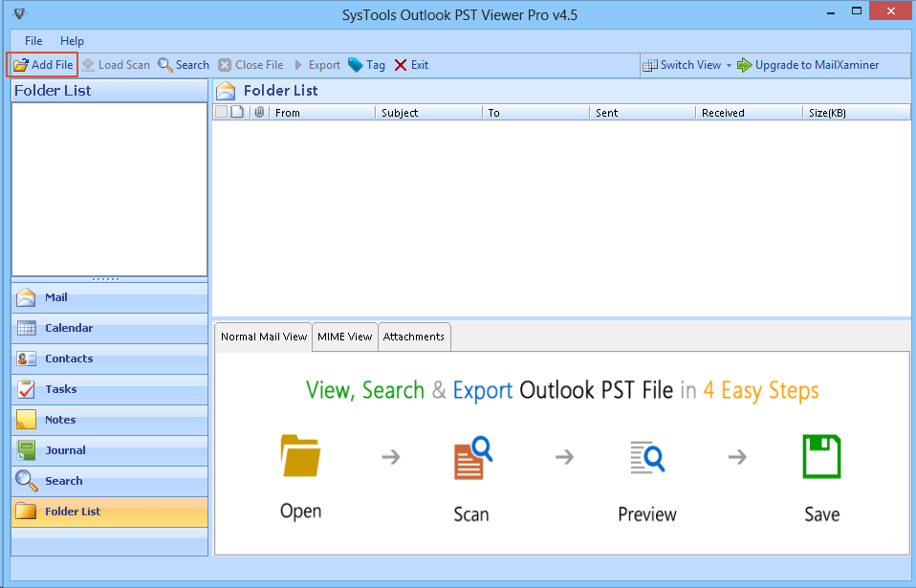Select the Calendar navigation pane item
This screenshot has height=588, width=916.
coord(109,328)
